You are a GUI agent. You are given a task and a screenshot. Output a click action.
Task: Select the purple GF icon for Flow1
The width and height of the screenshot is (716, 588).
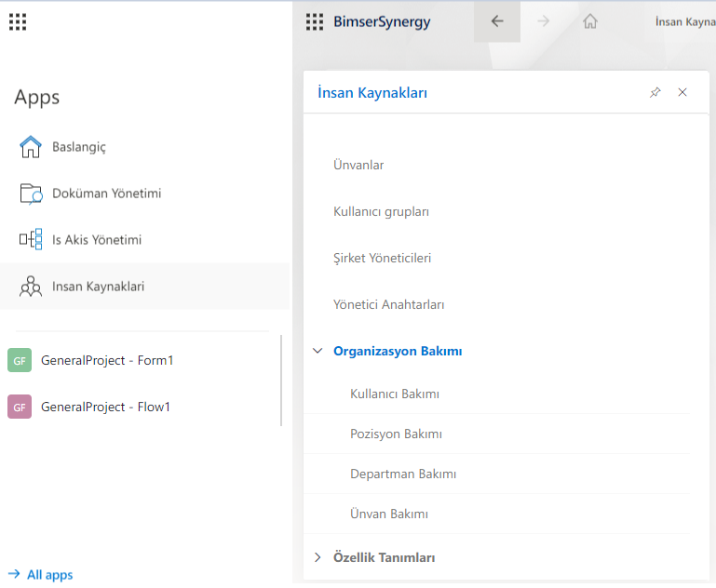coord(20,407)
